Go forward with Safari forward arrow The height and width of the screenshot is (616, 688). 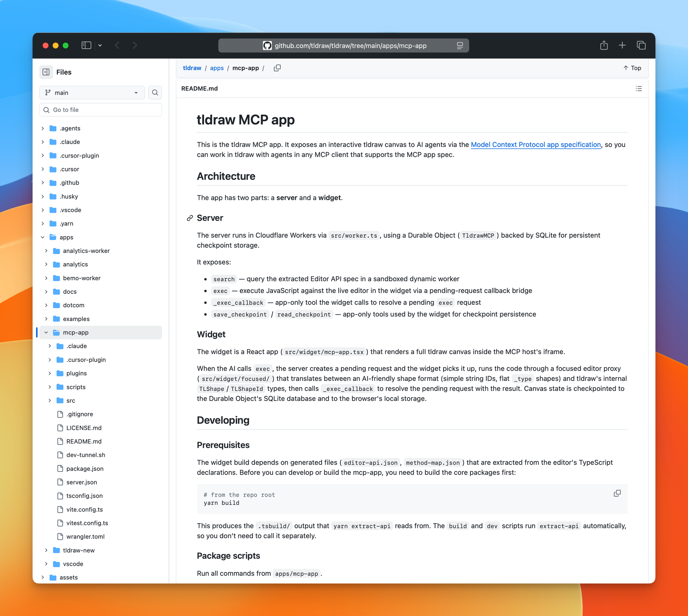[x=135, y=45]
